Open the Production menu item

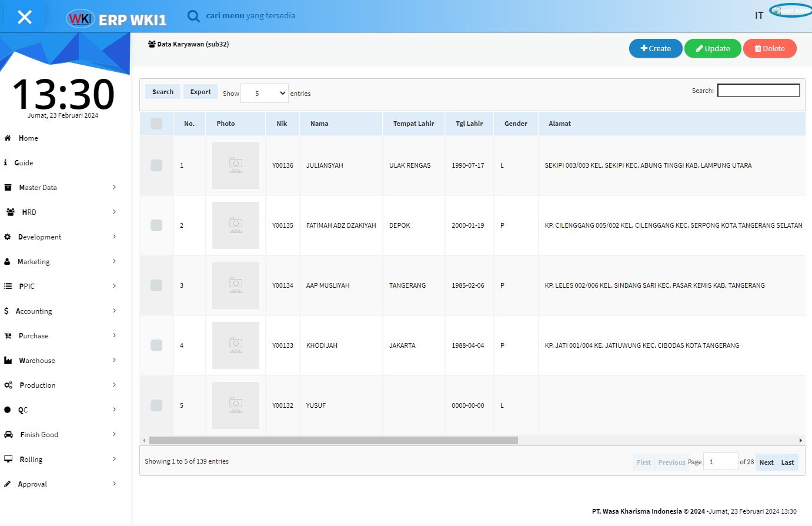[38, 385]
